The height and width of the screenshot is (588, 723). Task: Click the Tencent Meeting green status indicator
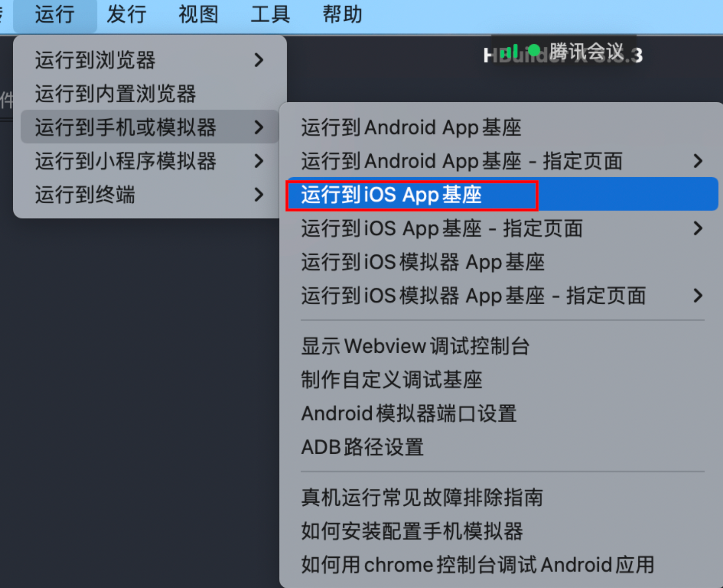point(534,51)
